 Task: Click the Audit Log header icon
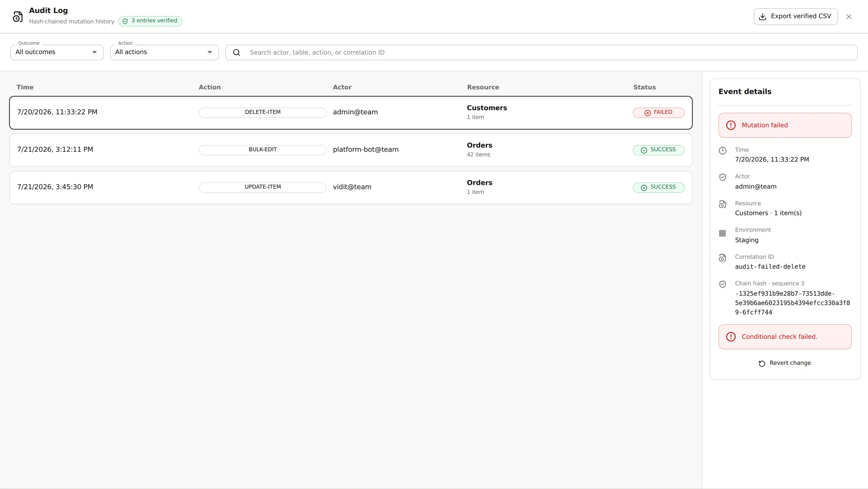18,17
